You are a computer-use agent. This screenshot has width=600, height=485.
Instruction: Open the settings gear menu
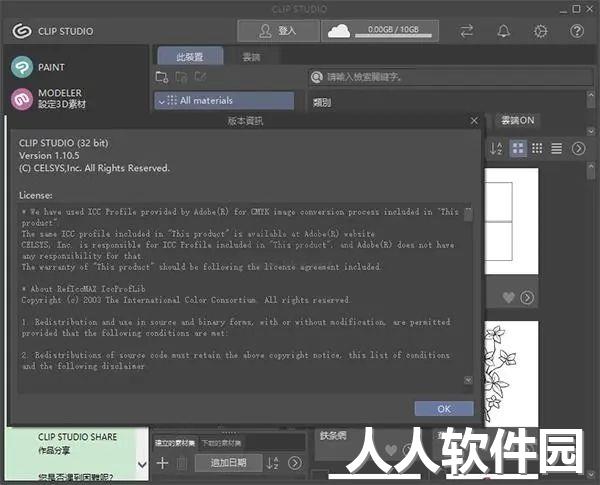(540, 31)
